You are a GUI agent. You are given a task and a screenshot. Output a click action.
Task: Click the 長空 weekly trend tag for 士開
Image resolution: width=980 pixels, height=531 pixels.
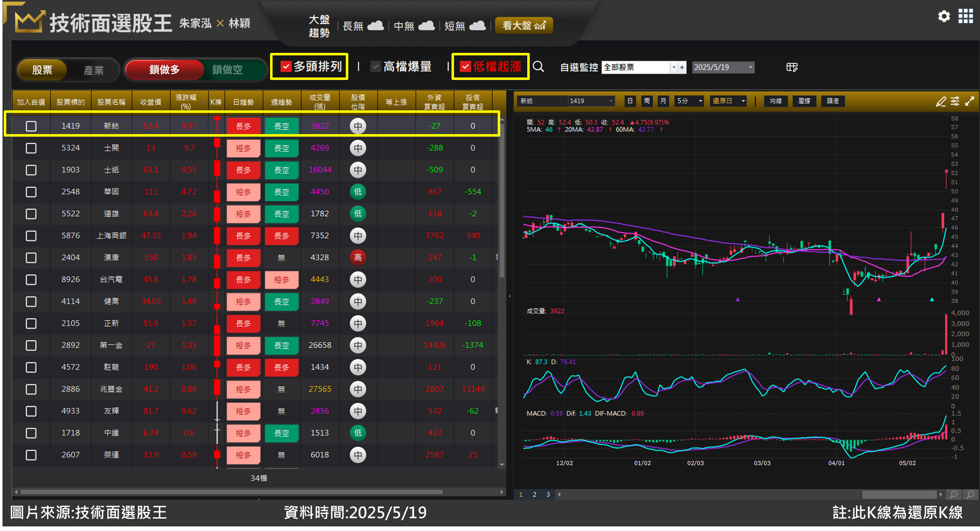point(282,148)
